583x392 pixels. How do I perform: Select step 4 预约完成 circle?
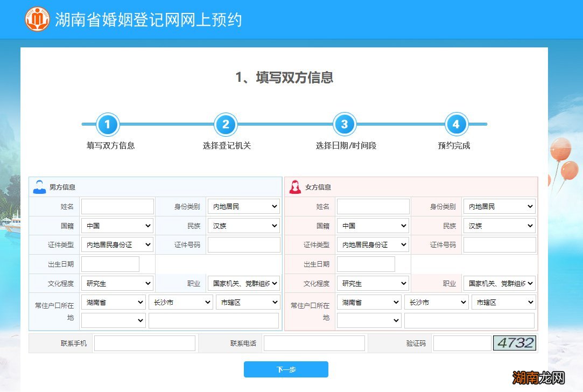pyautogui.click(x=456, y=124)
